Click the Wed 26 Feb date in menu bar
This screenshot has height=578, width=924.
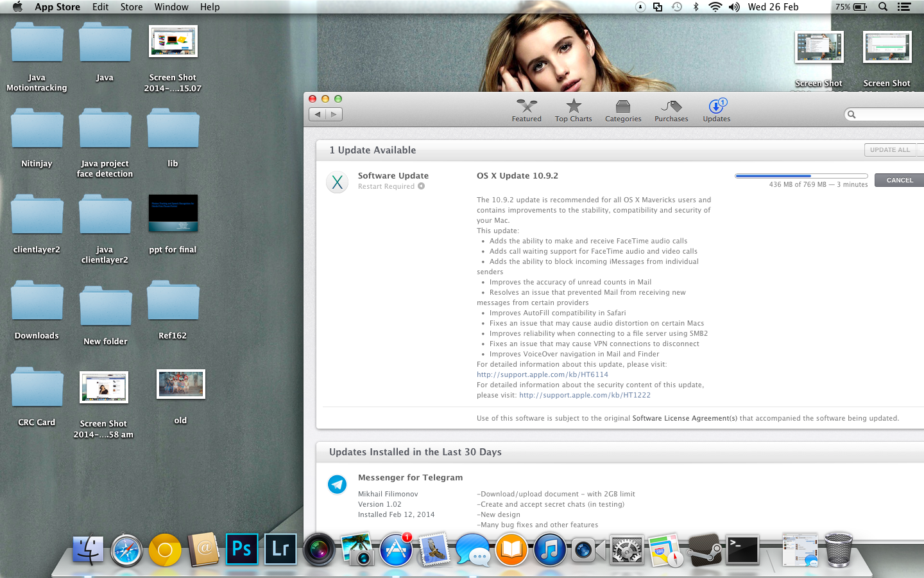click(773, 7)
